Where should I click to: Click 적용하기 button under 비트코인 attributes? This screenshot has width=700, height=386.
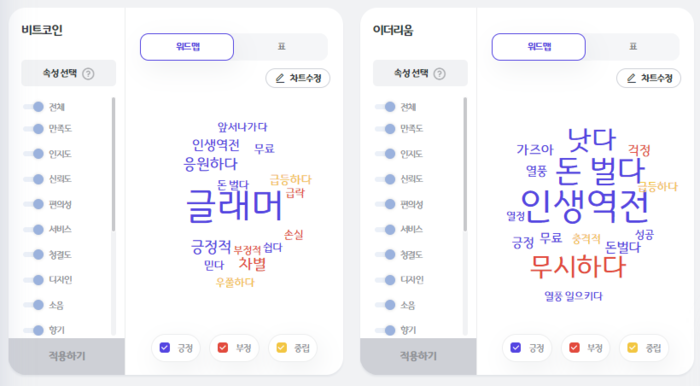(x=67, y=356)
